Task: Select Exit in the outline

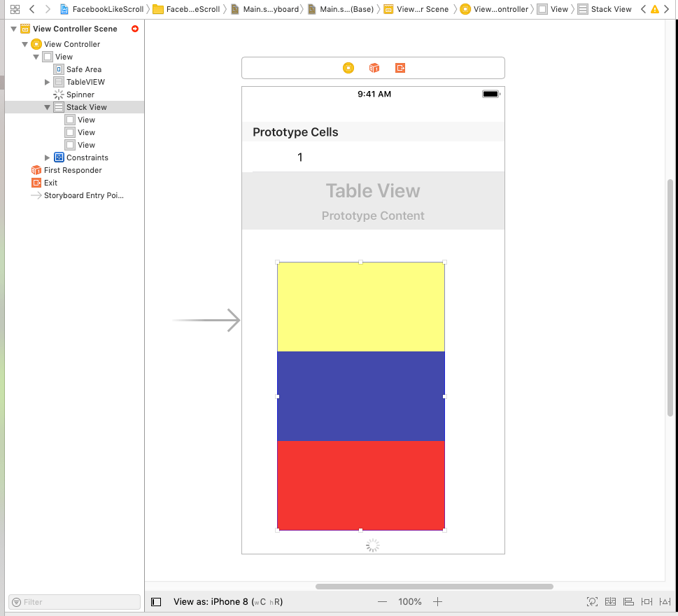Action: (45, 183)
